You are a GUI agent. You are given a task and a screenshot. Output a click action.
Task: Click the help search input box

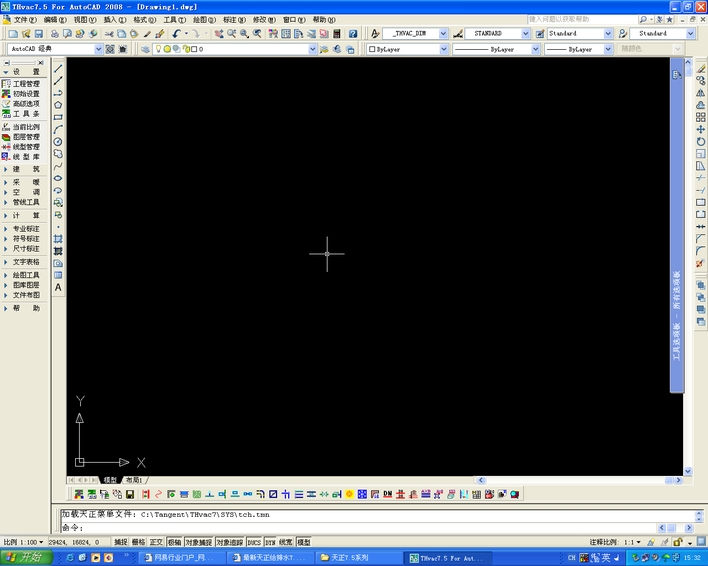581,19
